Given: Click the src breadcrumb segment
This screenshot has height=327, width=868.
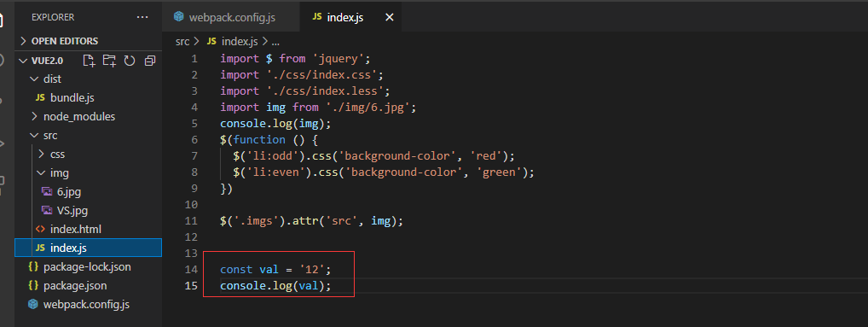Looking at the screenshot, I should click(x=182, y=42).
